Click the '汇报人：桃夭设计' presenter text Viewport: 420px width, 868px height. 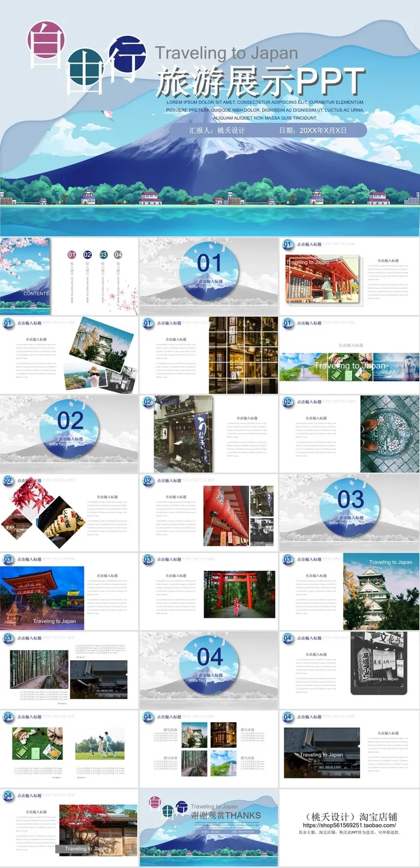click(x=217, y=130)
